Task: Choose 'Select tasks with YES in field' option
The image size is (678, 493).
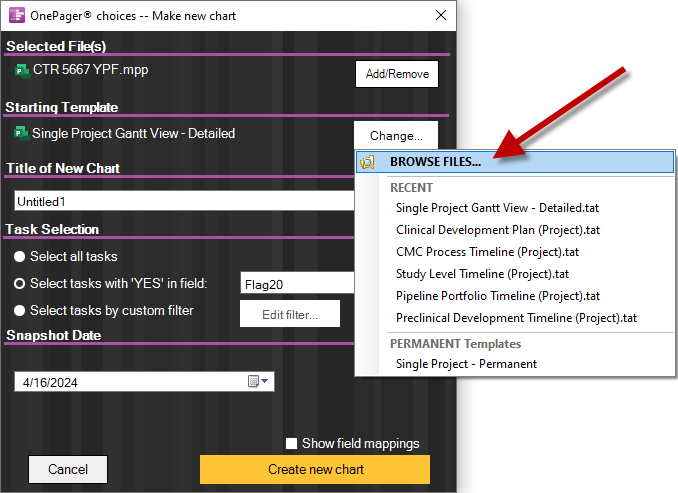Action: click(19, 284)
